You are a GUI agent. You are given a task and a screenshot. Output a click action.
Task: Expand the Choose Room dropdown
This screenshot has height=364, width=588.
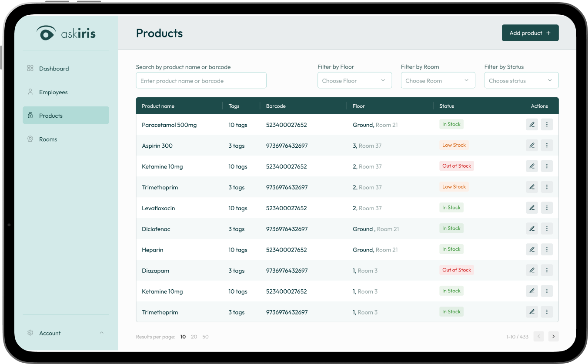pyautogui.click(x=438, y=81)
